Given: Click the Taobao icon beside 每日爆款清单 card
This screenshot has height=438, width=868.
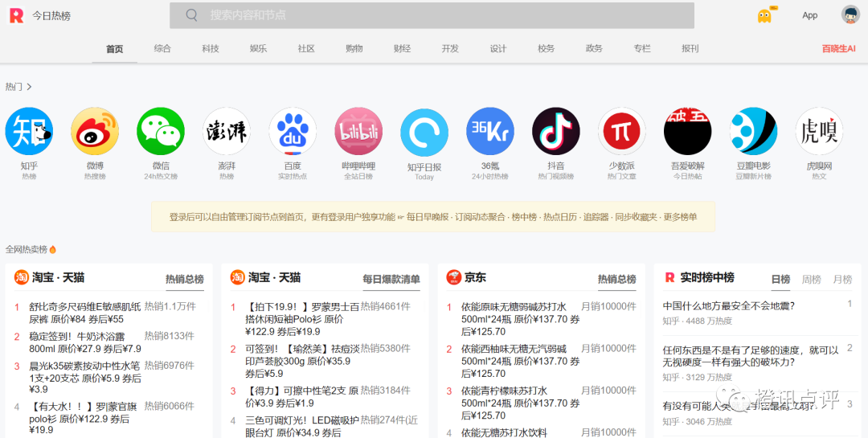Looking at the screenshot, I should pyautogui.click(x=237, y=277).
